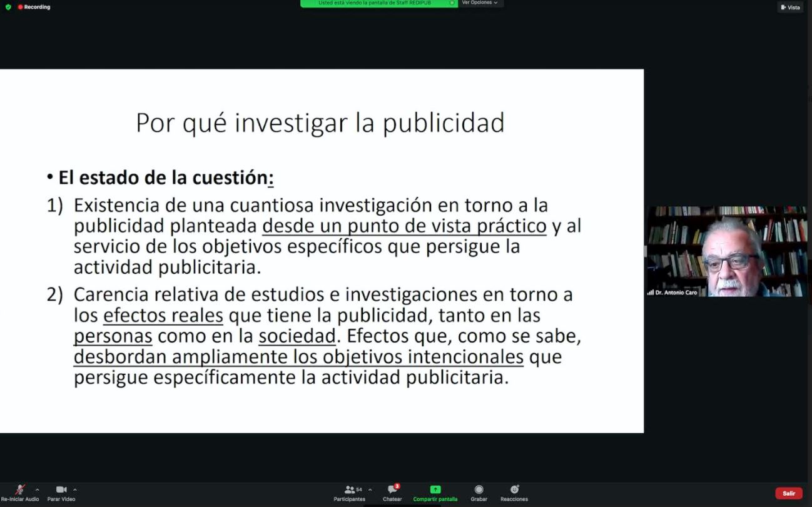Open the Participantes panel

[349, 490]
